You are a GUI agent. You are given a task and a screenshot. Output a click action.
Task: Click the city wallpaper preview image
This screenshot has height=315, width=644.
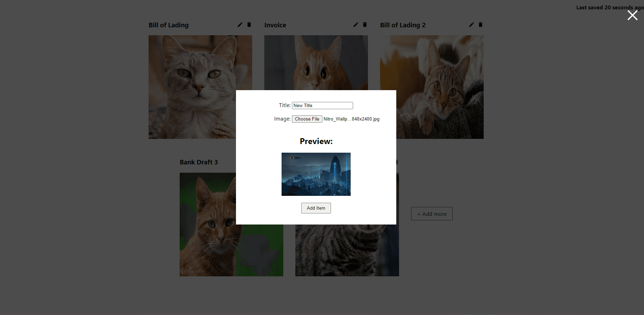coord(316,174)
